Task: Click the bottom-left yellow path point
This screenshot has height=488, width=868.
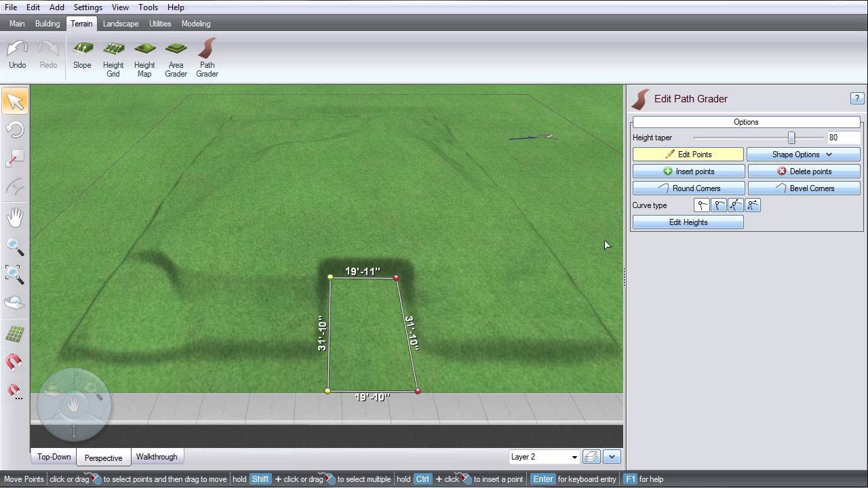Action: point(328,391)
